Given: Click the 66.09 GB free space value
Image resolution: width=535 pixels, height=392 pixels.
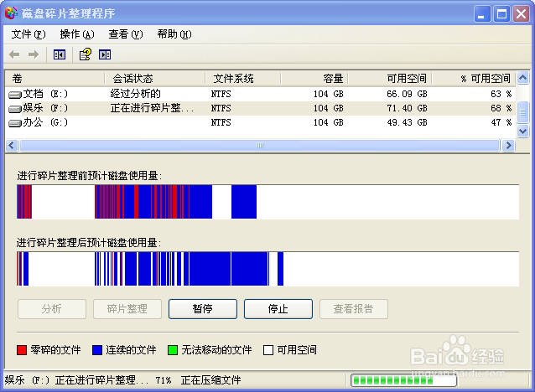Looking at the screenshot, I should [407, 94].
